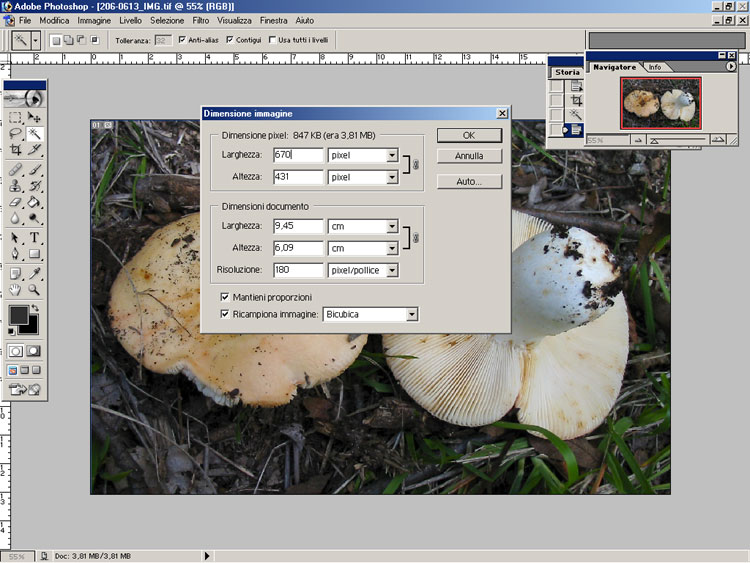Viewport: 750px width, 563px height.
Task: Open the Filtro menu
Action: pyautogui.click(x=201, y=20)
